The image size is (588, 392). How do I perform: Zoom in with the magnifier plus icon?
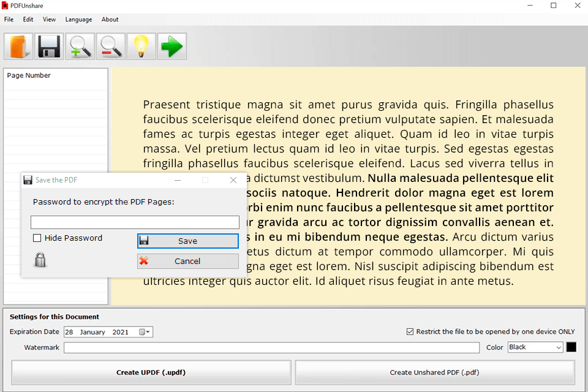click(x=80, y=47)
